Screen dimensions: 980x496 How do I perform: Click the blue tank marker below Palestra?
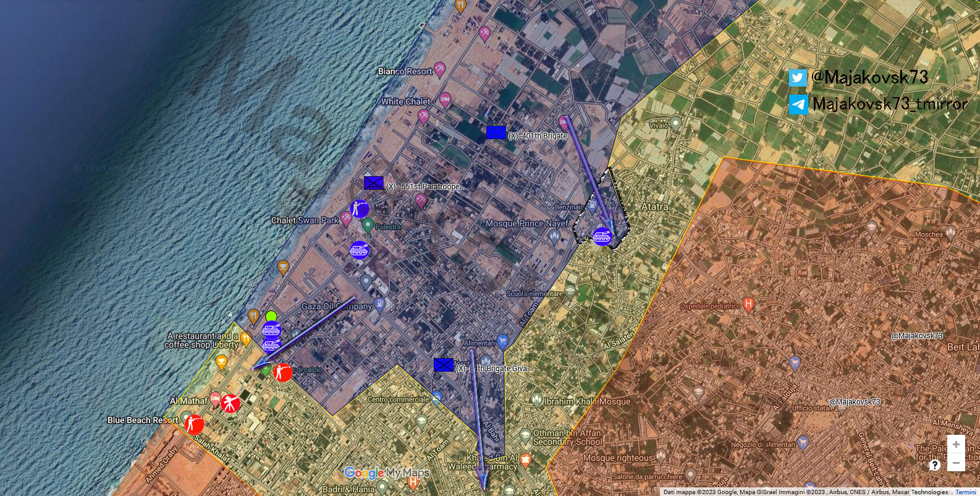point(359,250)
